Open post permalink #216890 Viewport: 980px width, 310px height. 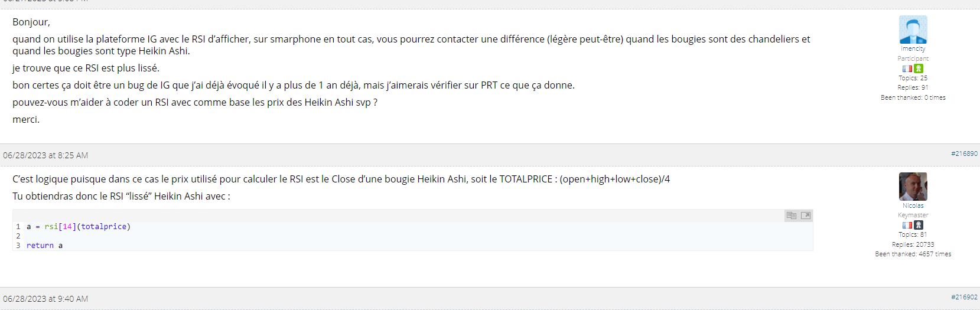point(964,154)
